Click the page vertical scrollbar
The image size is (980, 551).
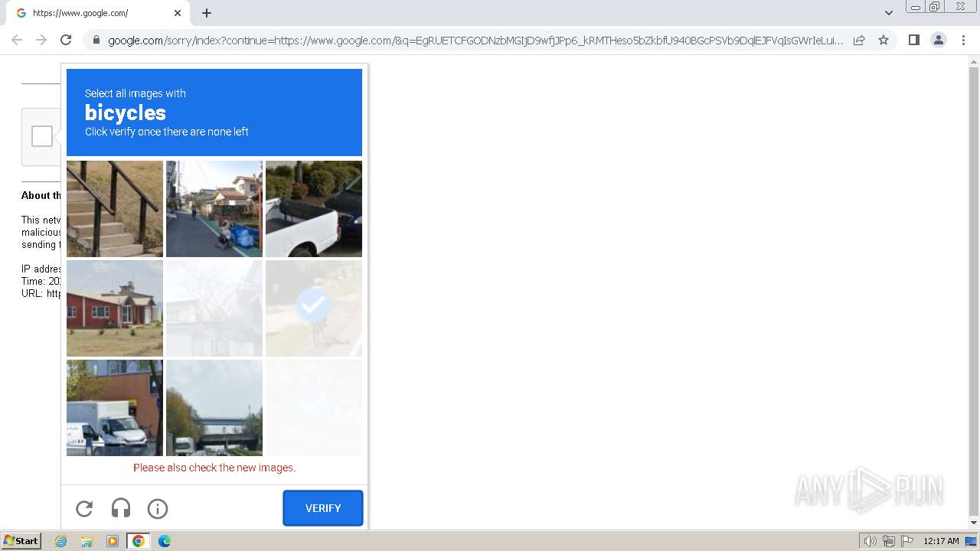(x=974, y=291)
